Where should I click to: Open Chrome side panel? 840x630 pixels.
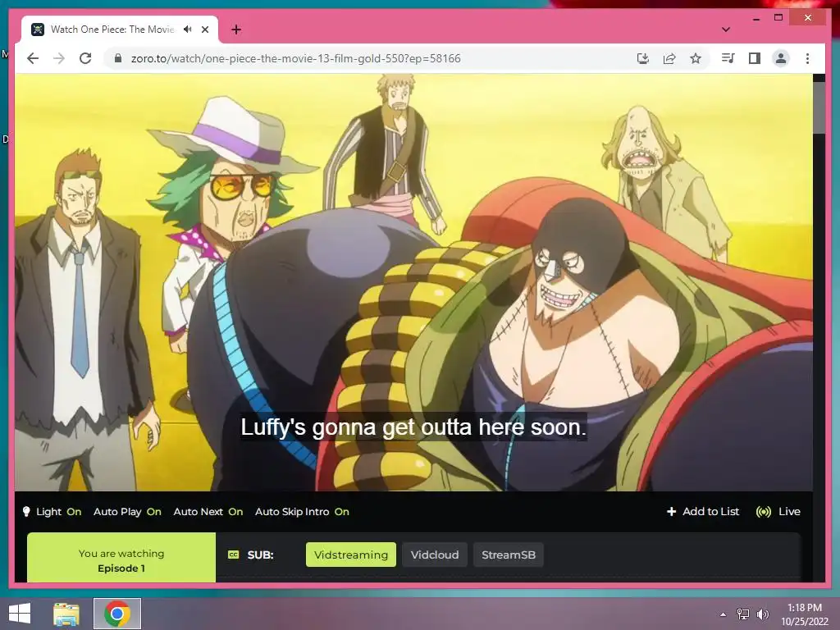755,58
